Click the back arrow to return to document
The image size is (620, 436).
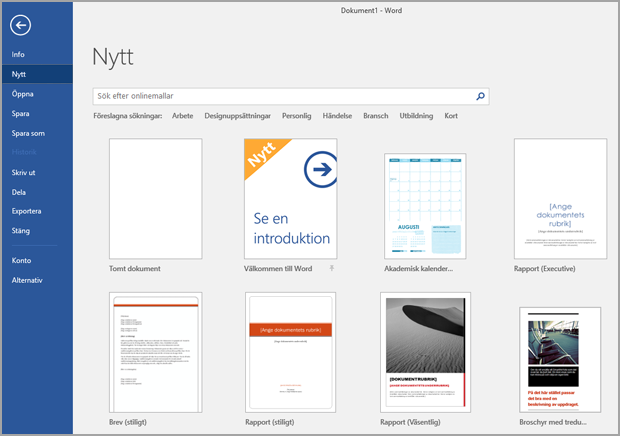coord(21,25)
